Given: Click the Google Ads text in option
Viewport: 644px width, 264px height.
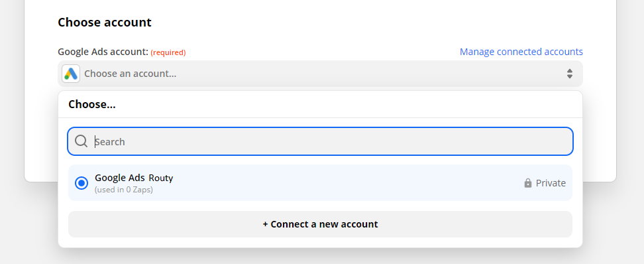Looking at the screenshot, I should coord(119,178).
